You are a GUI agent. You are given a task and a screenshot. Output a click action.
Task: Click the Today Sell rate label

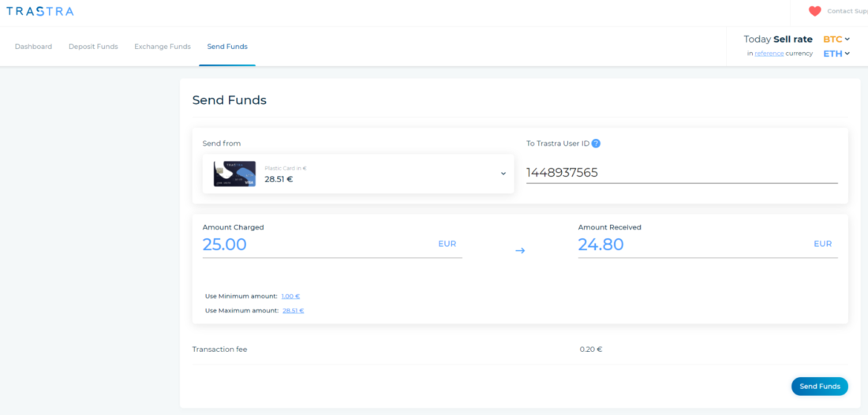point(778,39)
